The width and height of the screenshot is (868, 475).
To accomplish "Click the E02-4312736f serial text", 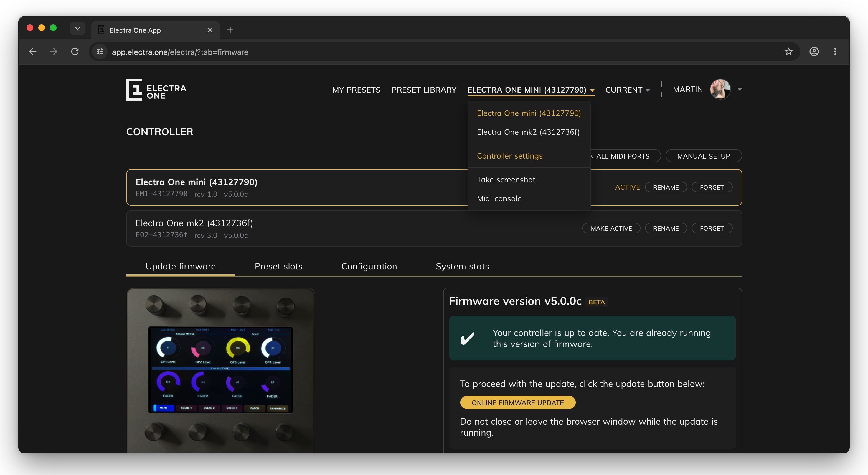I will [161, 235].
